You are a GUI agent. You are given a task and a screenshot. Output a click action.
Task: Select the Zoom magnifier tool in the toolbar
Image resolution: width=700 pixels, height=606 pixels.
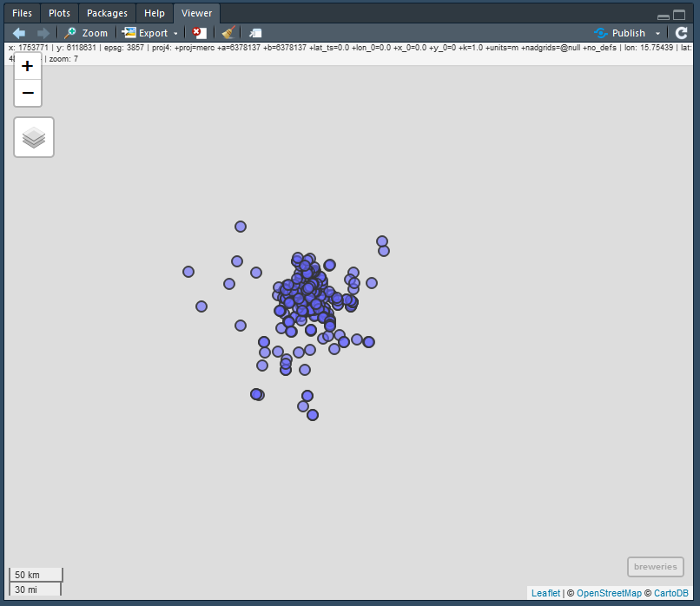coord(85,33)
